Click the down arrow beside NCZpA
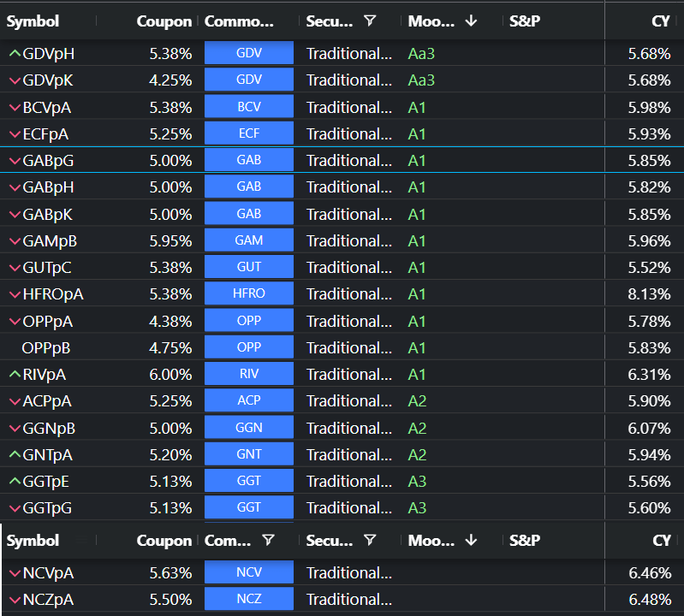 [x=15, y=600]
